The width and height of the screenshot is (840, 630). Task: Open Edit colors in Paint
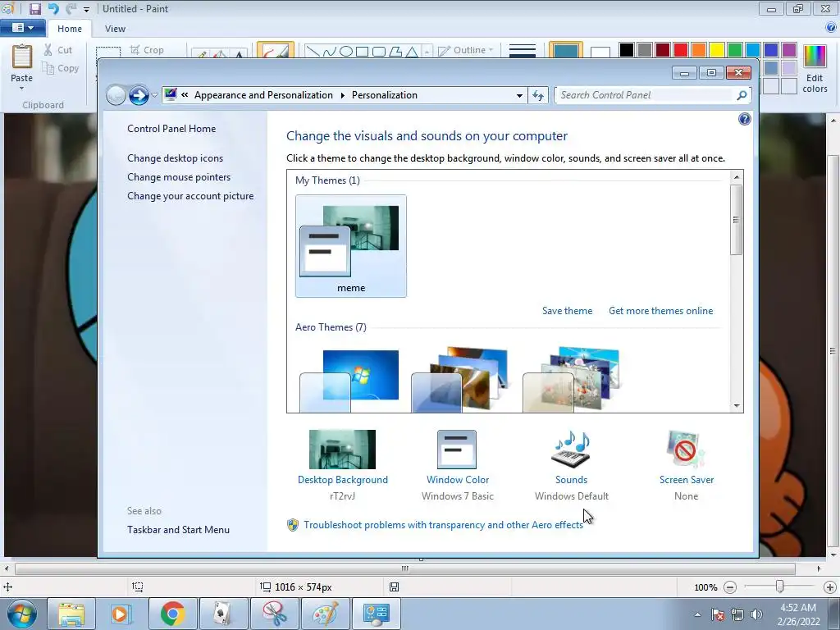click(x=815, y=69)
